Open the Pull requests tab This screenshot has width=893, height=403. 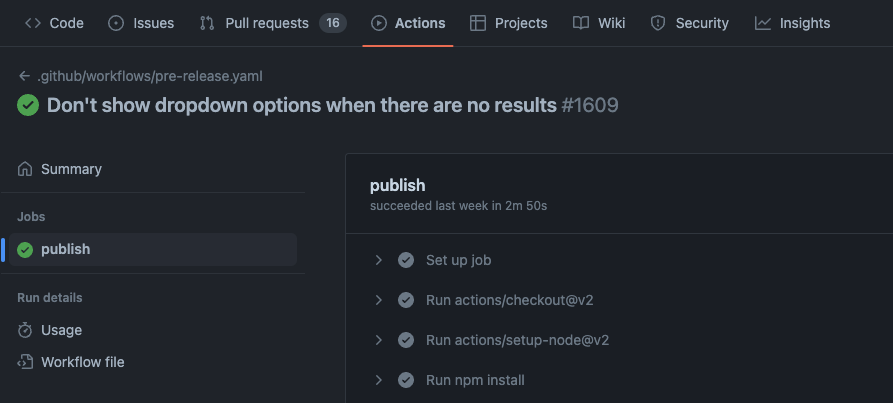(273, 23)
